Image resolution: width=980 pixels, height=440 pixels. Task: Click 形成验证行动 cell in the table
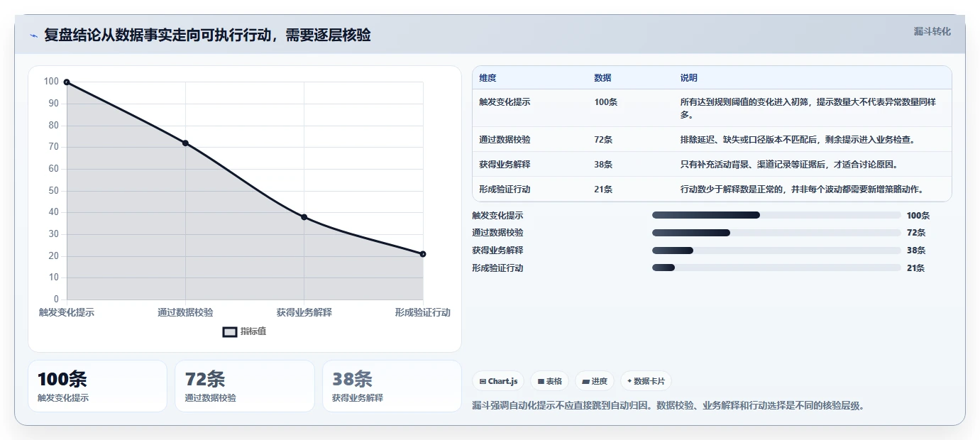[x=505, y=189]
